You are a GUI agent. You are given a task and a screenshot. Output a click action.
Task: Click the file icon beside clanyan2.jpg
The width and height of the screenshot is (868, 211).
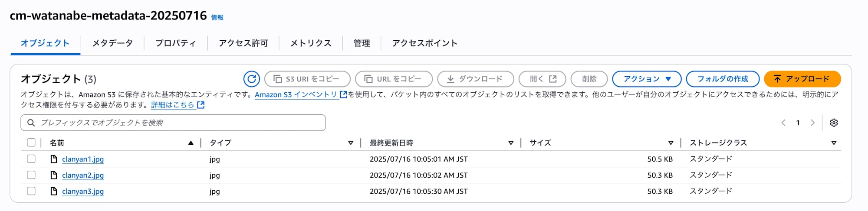click(54, 175)
